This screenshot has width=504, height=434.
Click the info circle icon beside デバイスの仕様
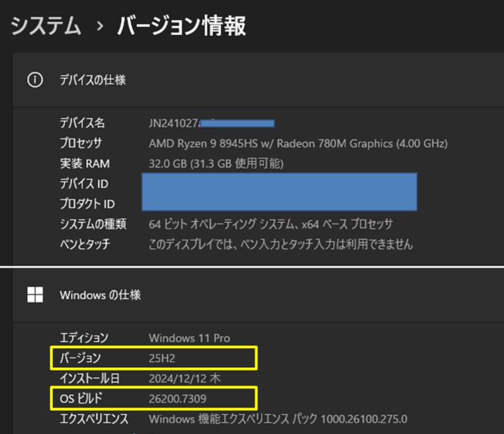[35, 80]
